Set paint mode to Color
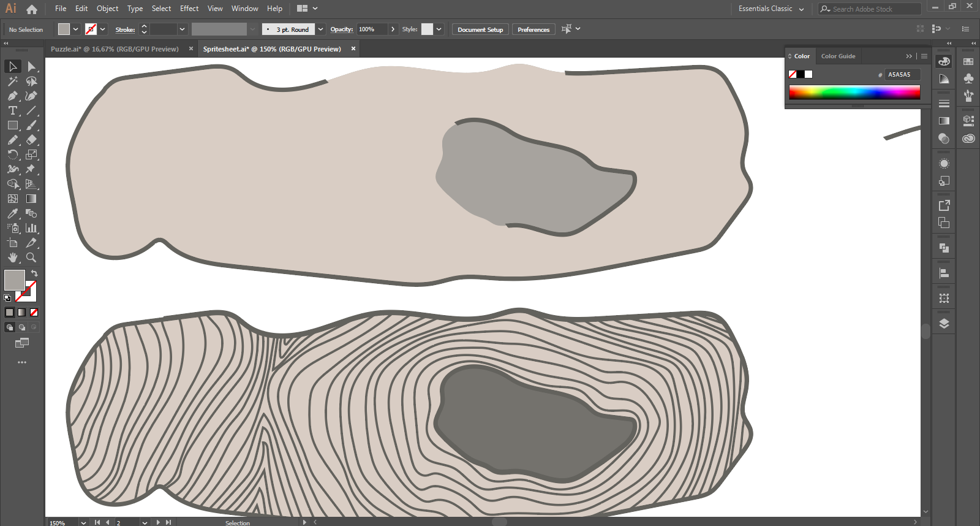Screen dimensions: 980x526 [x=9, y=312]
